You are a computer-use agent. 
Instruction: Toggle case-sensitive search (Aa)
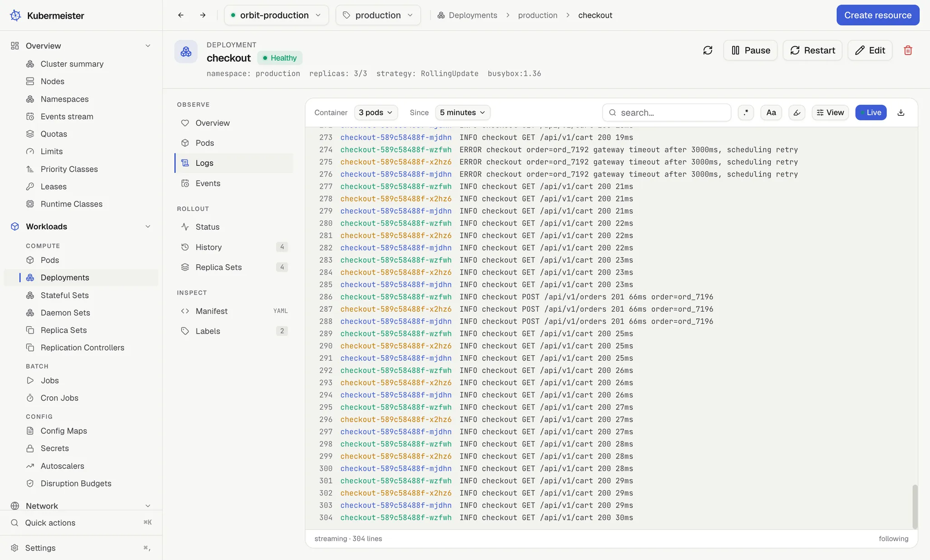[x=771, y=113]
